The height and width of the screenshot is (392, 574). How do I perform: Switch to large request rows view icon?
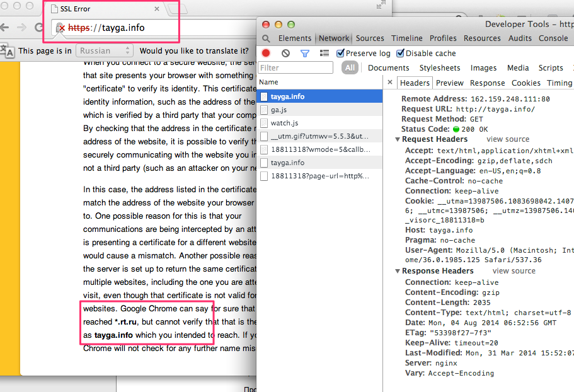(x=324, y=54)
